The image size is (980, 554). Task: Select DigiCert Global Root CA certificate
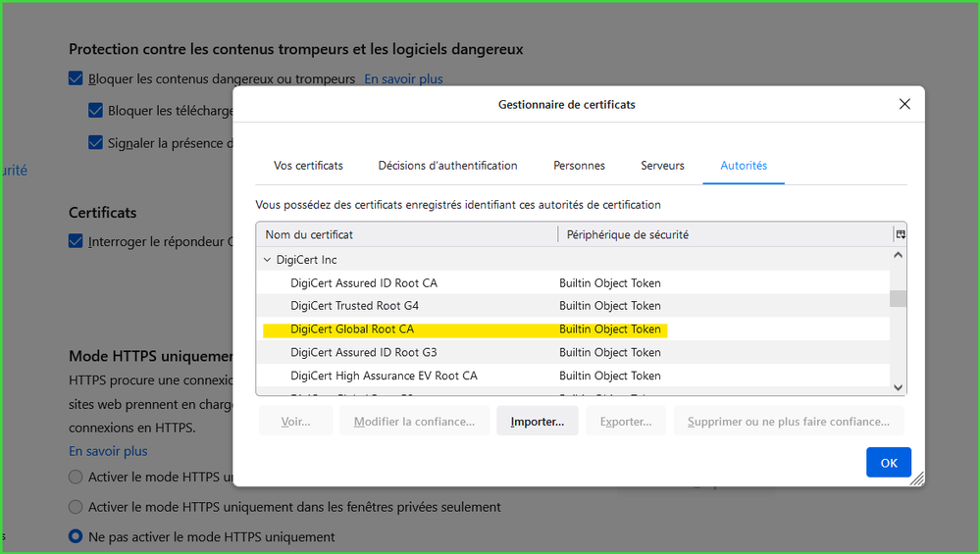pyautogui.click(x=573, y=329)
